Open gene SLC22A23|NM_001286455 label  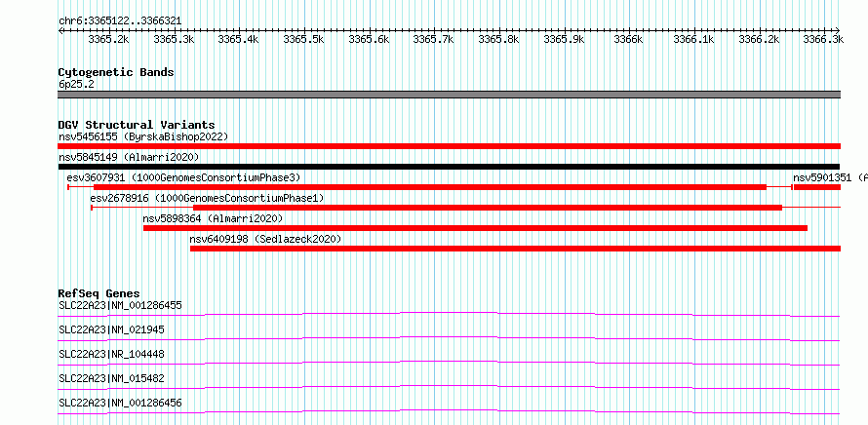point(120,305)
